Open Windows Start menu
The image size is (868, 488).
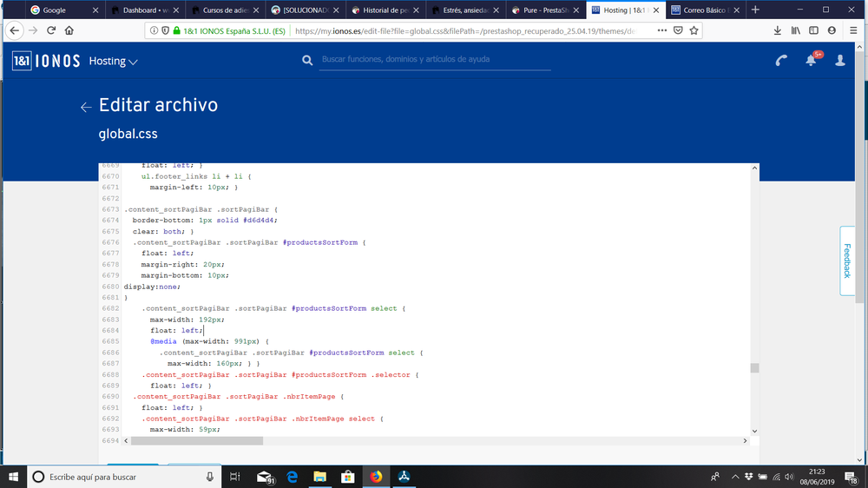tap(13, 477)
